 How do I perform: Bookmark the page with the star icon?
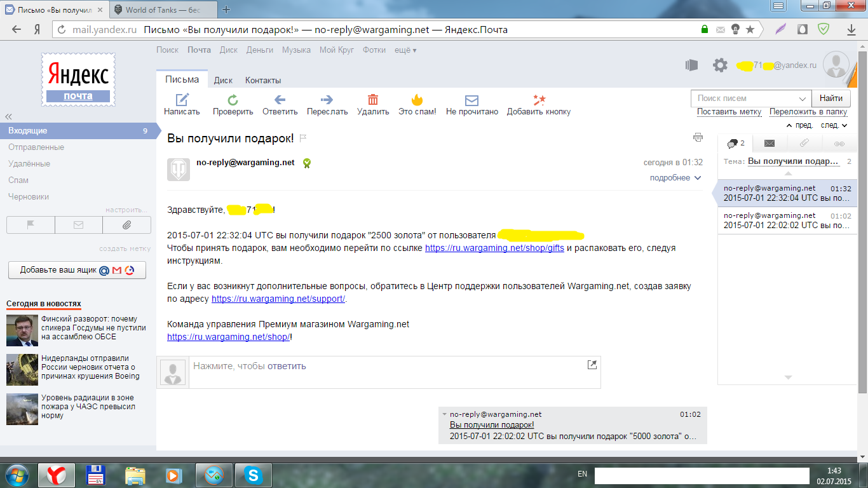[750, 29]
